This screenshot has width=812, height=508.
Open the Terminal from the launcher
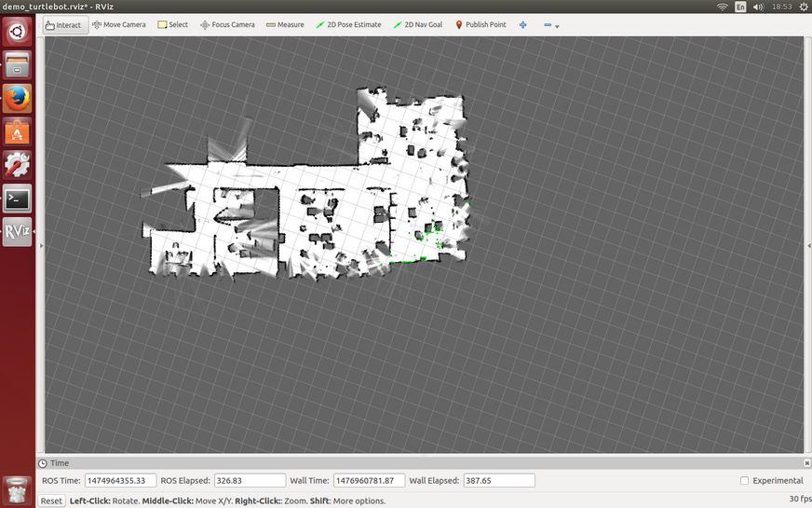point(17,198)
